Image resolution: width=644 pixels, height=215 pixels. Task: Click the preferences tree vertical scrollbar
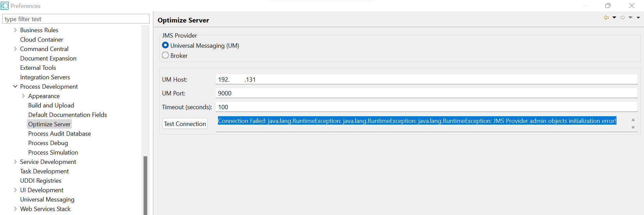click(x=145, y=185)
